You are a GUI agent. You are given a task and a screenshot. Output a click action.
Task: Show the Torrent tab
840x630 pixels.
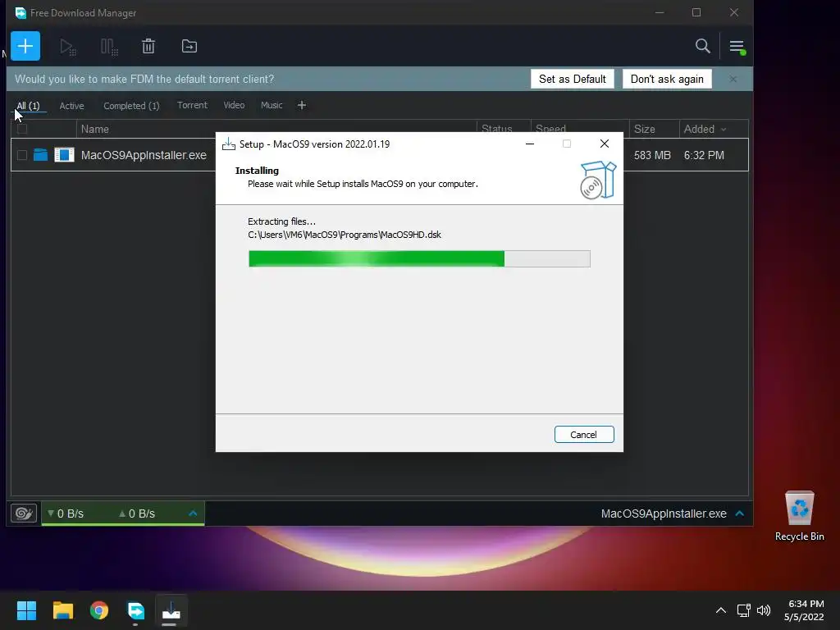point(192,105)
